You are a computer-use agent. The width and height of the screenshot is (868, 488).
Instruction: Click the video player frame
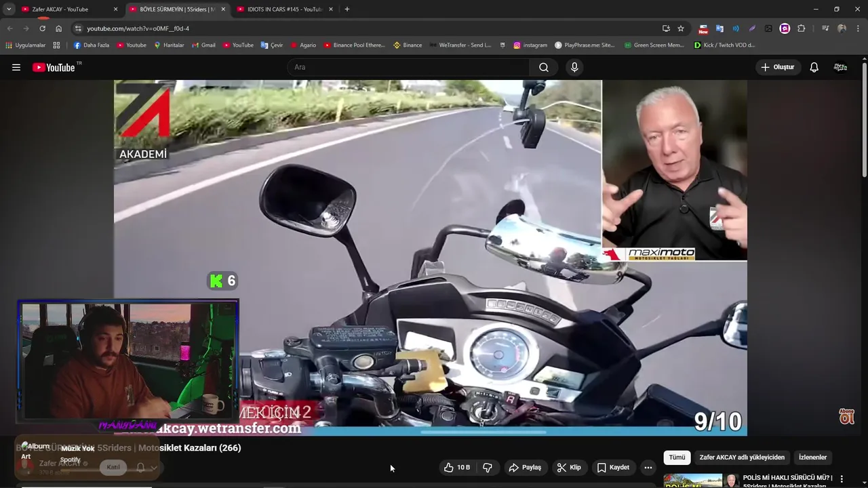point(431,258)
